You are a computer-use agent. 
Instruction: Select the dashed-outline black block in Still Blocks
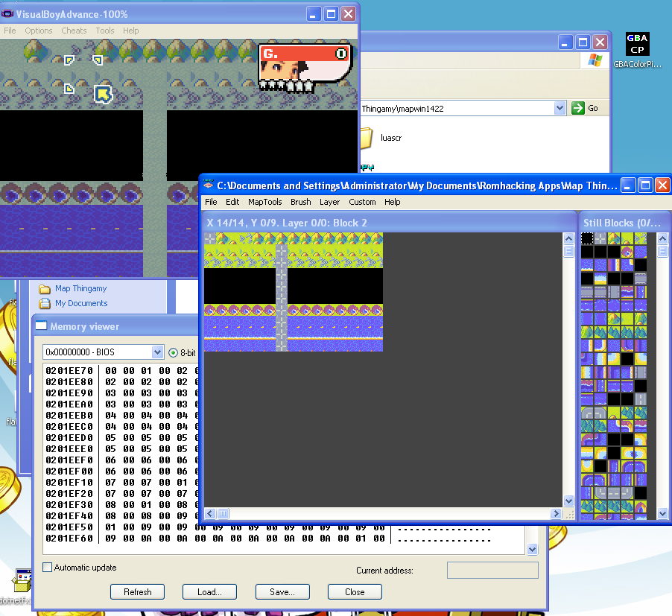pyautogui.click(x=587, y=238)
